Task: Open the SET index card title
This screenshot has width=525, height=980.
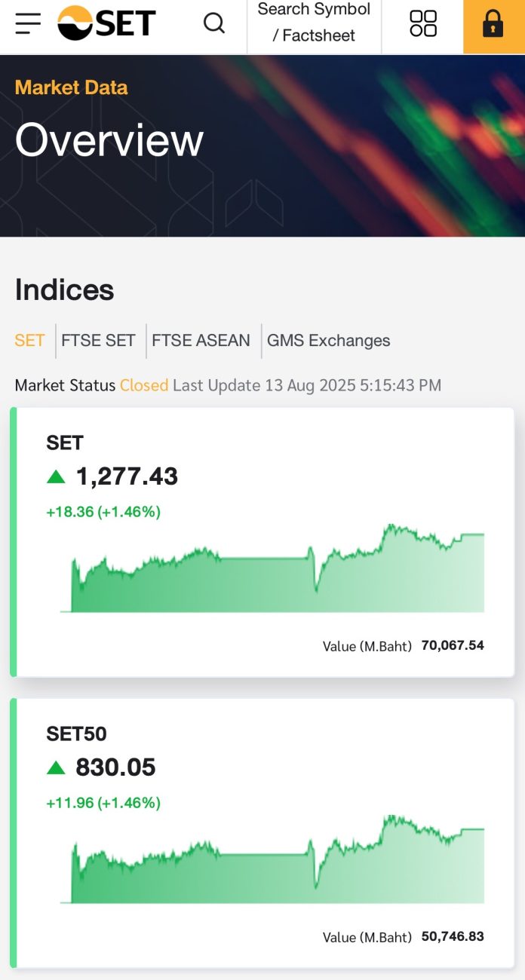Action: point(65,443)
